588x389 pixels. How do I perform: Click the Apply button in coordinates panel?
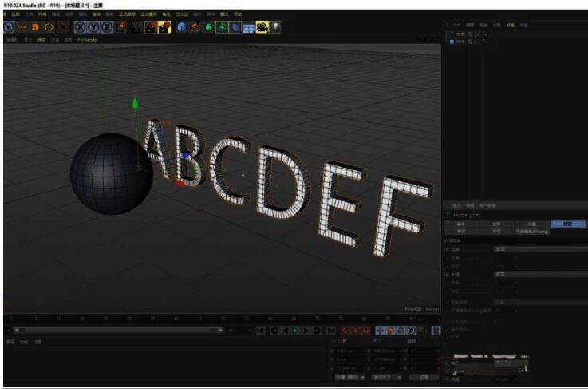[424, 375]
